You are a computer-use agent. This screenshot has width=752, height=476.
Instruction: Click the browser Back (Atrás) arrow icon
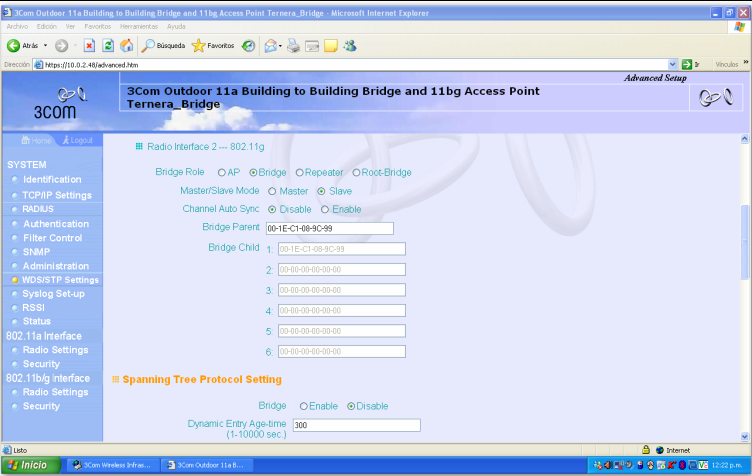tap(14, 46)
